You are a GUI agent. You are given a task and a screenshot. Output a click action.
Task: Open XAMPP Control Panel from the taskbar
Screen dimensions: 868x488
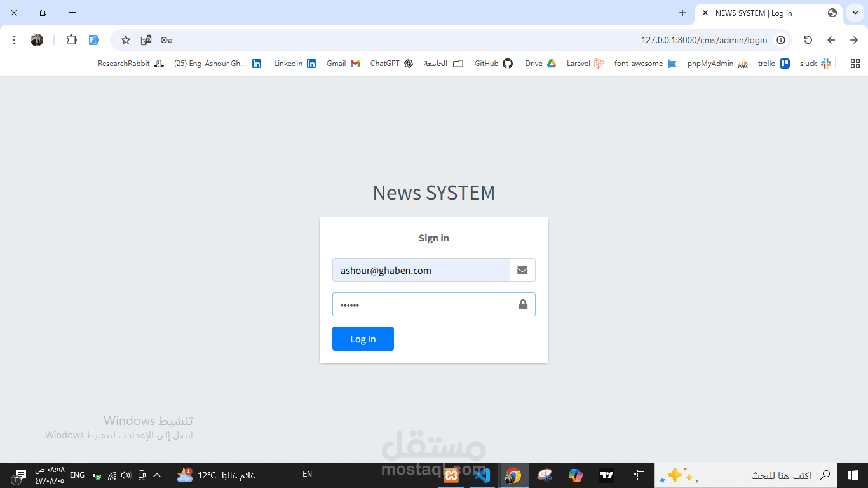[x=451, y=475]
